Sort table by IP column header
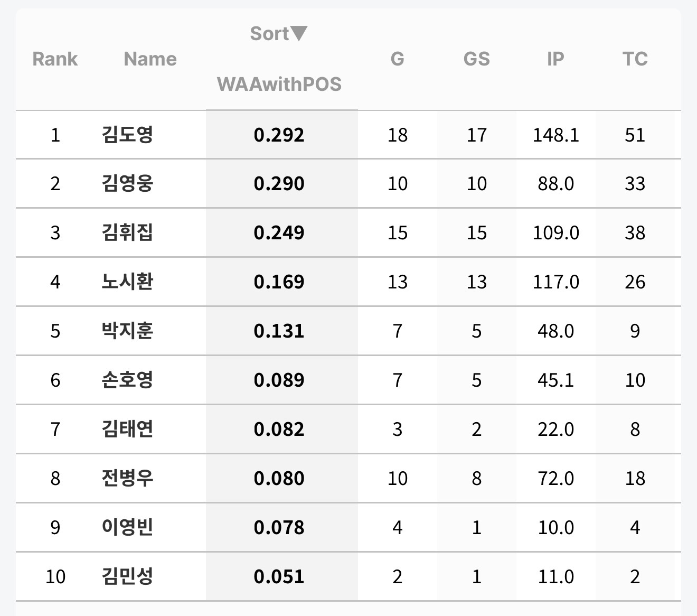 click(x=555, y=59)
